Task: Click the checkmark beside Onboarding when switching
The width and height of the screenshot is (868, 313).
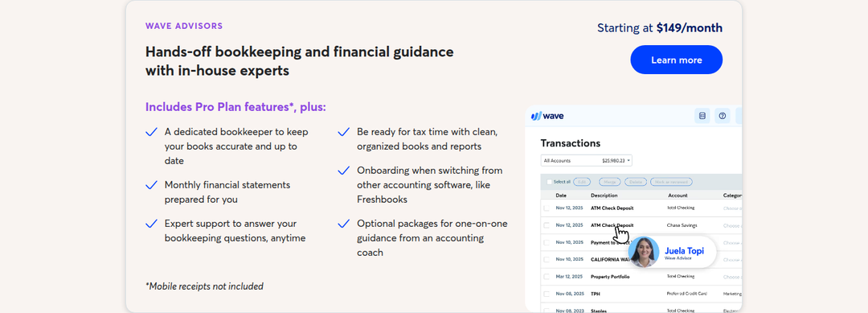Action: pos(344,171)
